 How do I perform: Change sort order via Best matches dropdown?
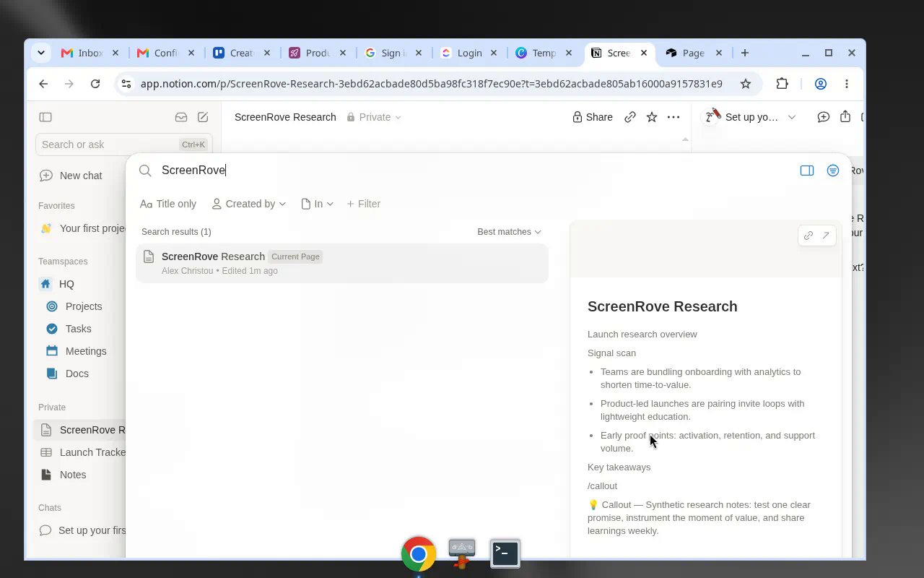click(509, 232)
